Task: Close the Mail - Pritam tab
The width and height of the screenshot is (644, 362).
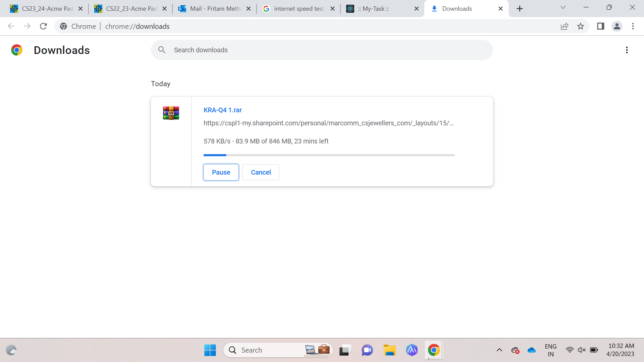Action: (x=249, y=9)
